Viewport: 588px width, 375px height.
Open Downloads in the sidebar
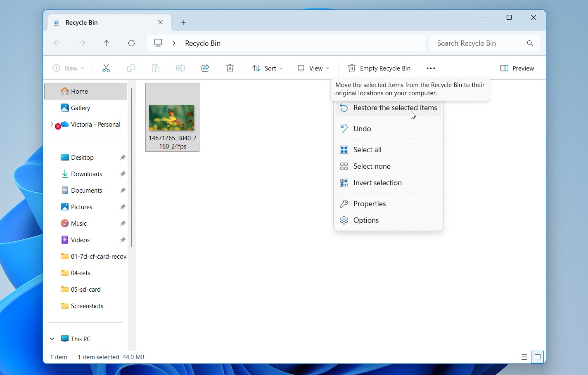click(86, 174)
